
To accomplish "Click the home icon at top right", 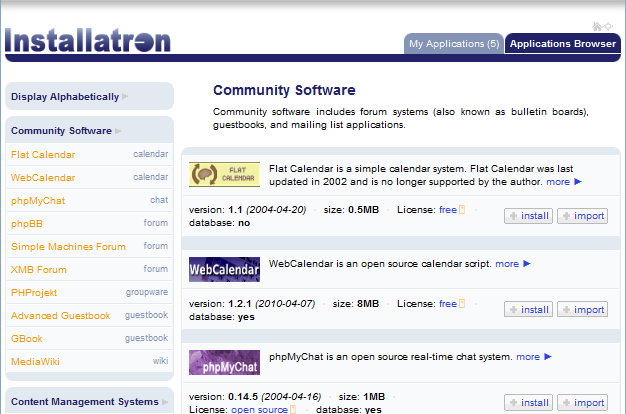I will coord(597,26).
